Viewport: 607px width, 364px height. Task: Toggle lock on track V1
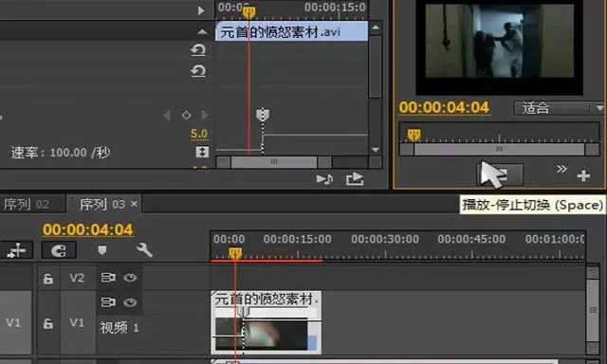coord(48,323)
